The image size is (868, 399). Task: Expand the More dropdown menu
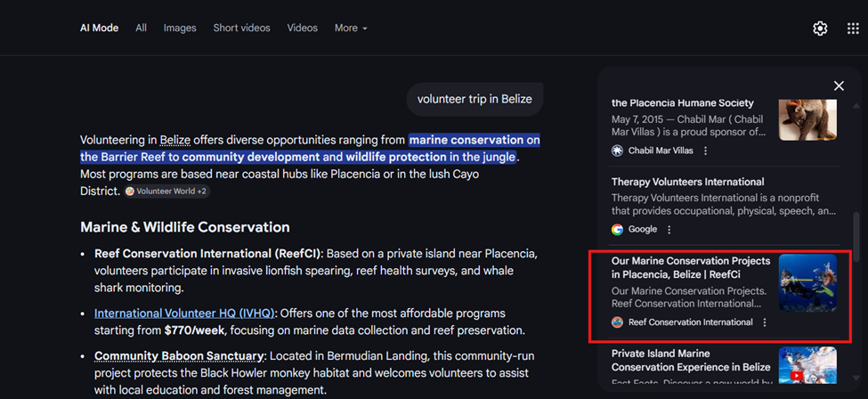tap(351, 28)
